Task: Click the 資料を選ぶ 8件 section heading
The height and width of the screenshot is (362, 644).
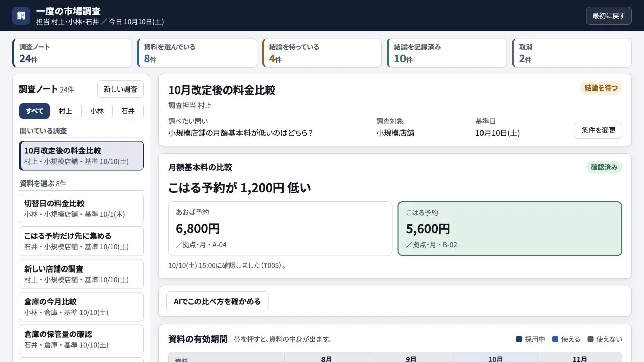Action: (43, 184)
